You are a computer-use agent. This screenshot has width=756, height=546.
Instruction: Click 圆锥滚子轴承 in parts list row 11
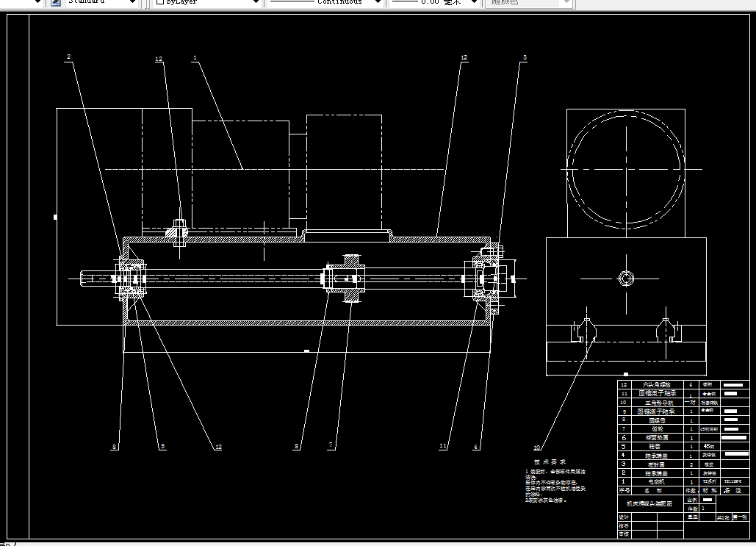tap(657, 394)
